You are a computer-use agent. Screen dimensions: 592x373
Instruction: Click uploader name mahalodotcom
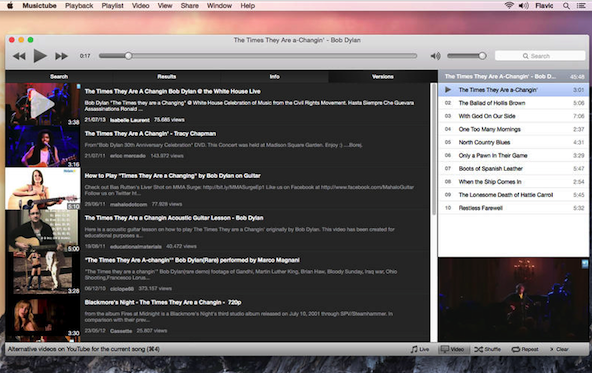coord(128,204)
